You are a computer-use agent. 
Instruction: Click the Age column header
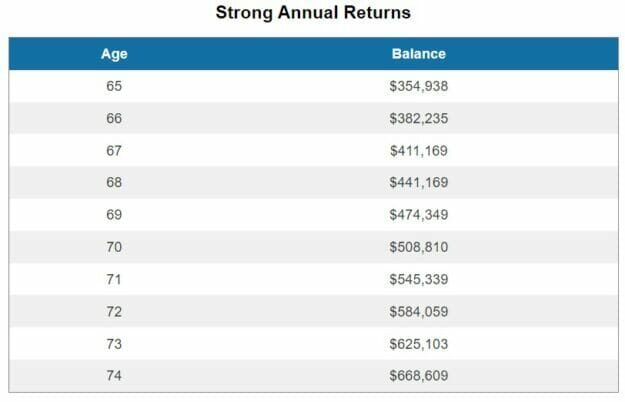(114, 54)
